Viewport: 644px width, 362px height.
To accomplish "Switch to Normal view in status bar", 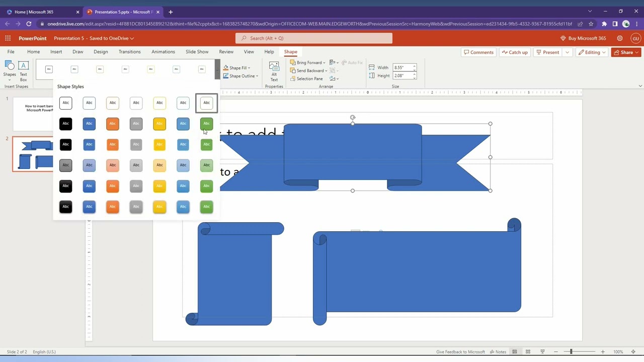I will tap(514, 352).
